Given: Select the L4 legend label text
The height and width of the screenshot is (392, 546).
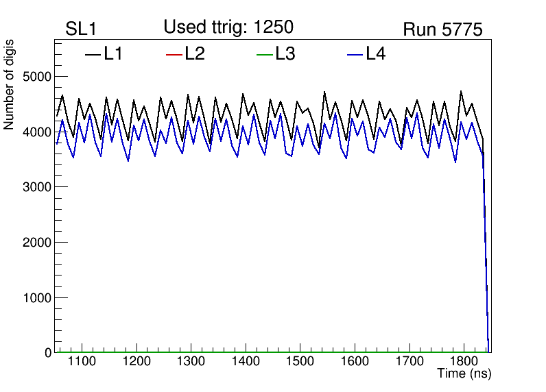Looking at the screenshot, I should pos(375,54).
